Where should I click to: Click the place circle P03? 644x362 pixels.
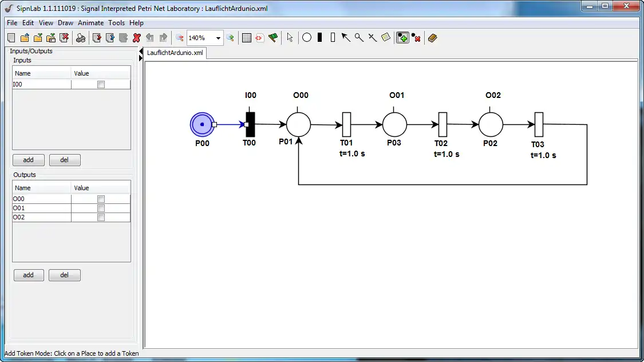click(394, 124)
